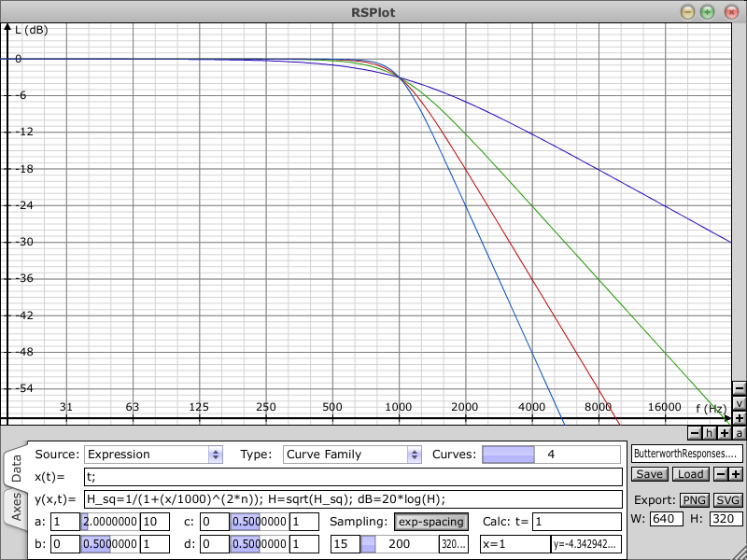Click the 1000 Hz axis label
Viewport: 747px width, 560px height.
[x=399, y=408]
